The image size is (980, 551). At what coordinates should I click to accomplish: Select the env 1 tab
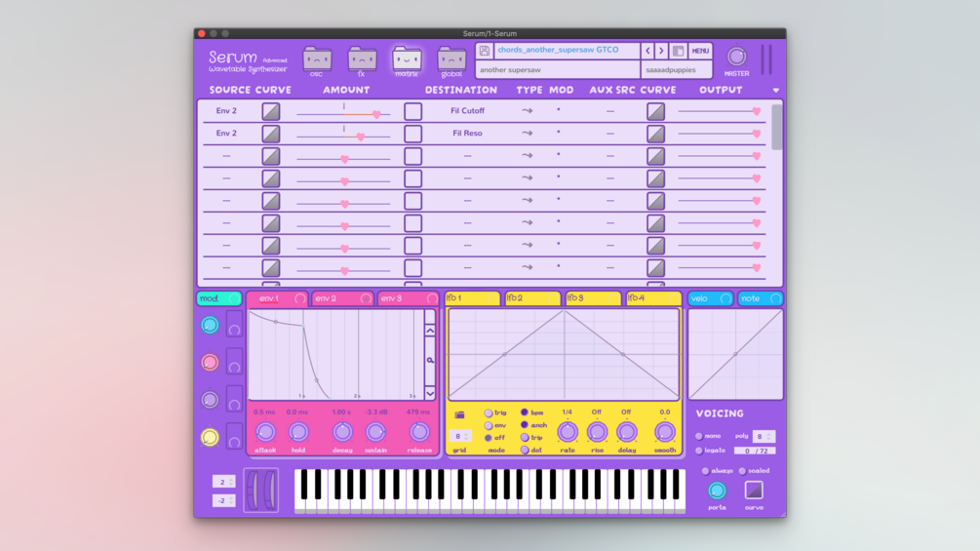277,298
